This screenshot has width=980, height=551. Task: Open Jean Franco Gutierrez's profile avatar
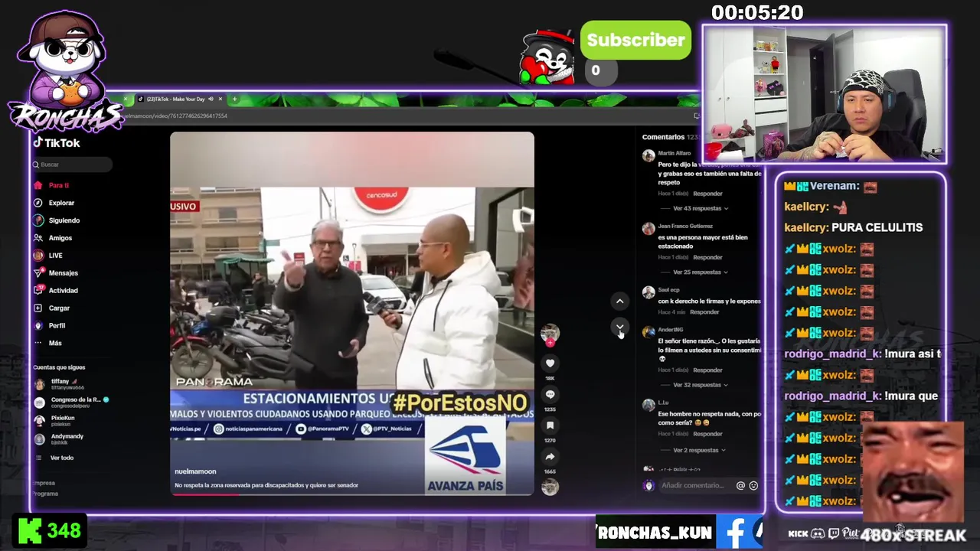point(648,229)
